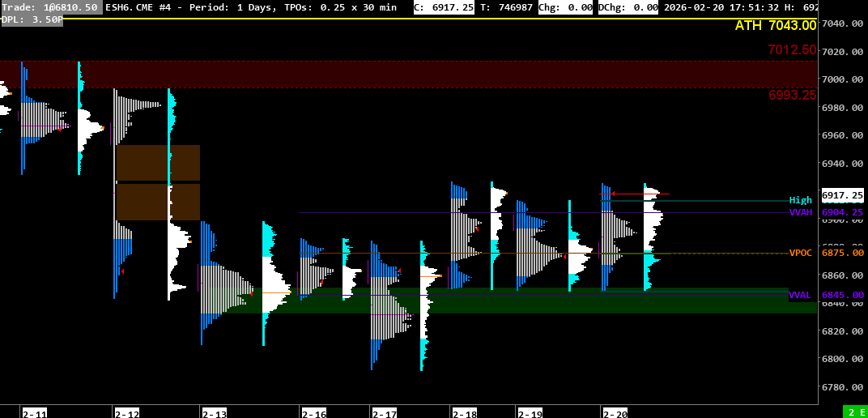This screenshot has width=868, height=418.
Task: Click the 2-13 date marker on time axis
Action: 215,413
